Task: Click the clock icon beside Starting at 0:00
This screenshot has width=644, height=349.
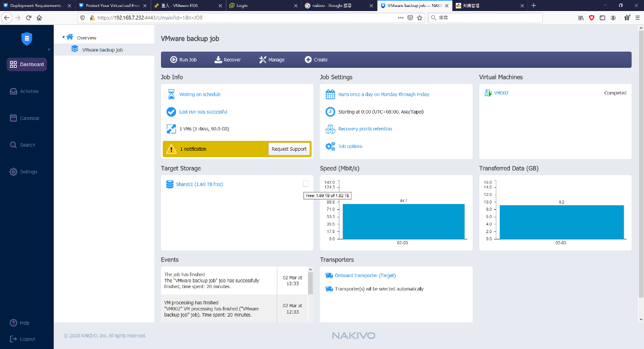Action: [330, 112]
